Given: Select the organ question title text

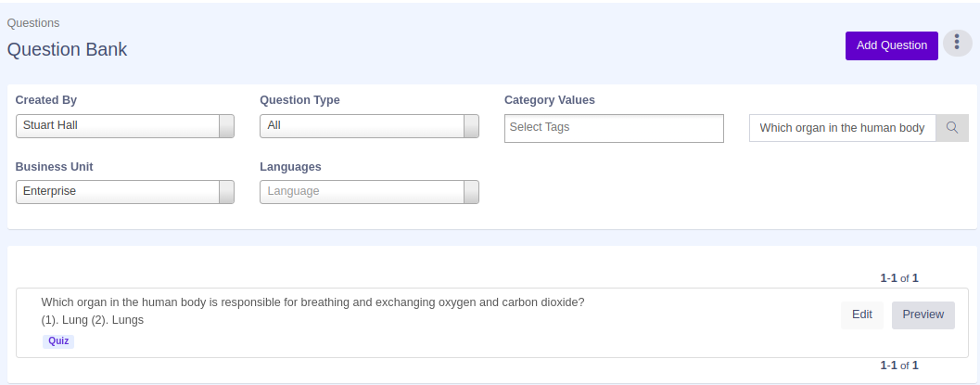Looking at the screenshot, I should (x=312, y=302).
